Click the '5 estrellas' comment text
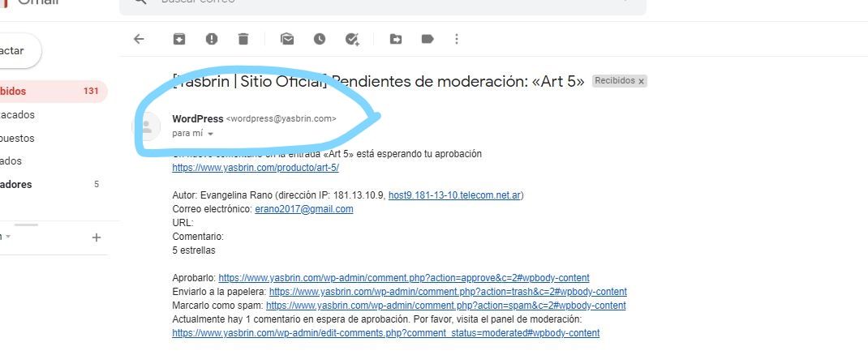Viewport: 868px width, 355px height. tap(194, 250)
